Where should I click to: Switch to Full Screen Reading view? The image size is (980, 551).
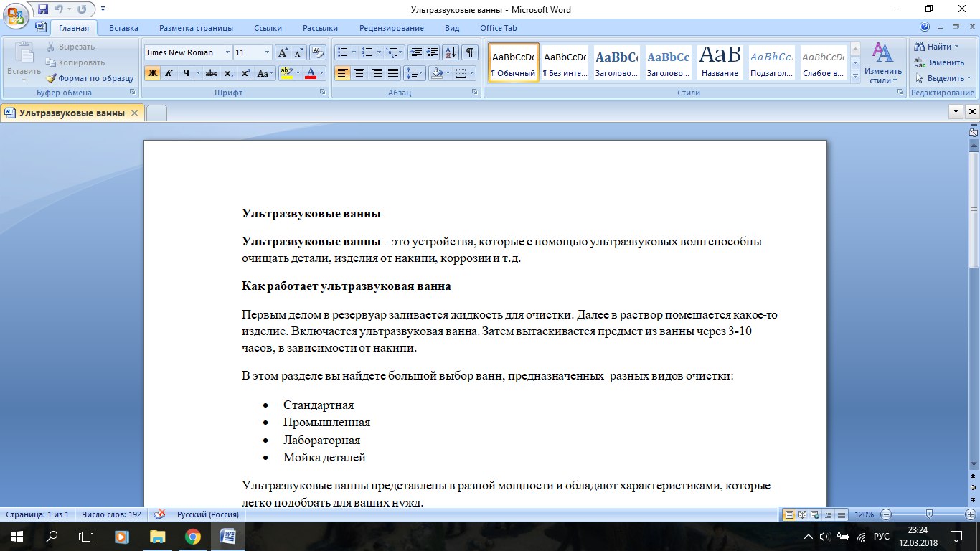(x=803, y=514)
